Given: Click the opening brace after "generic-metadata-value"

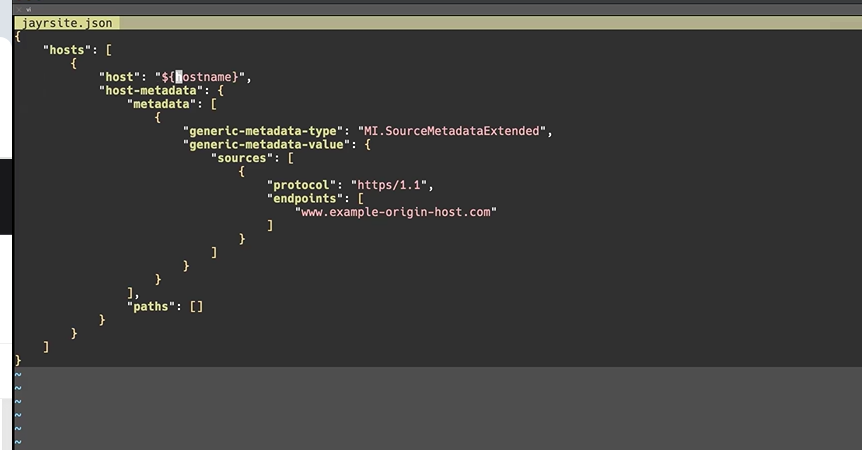Looking at the screenshot, I should click(x=367, y=145).
